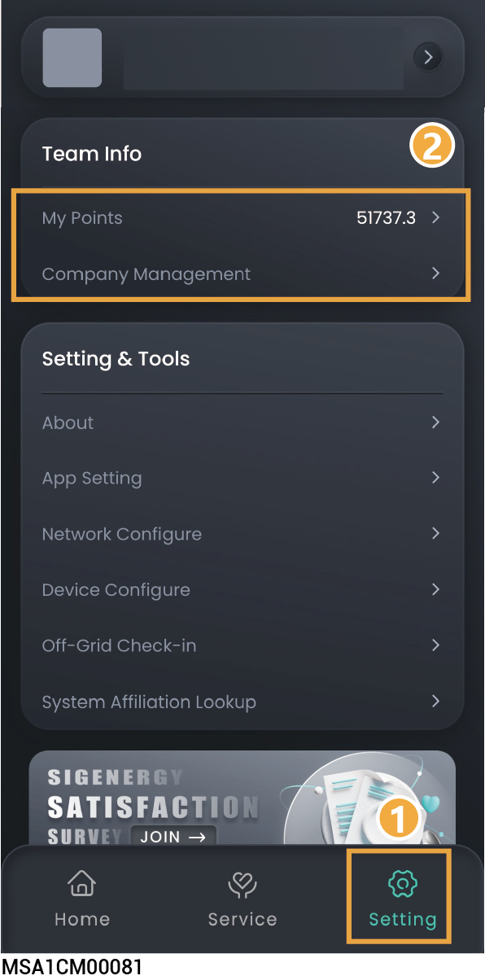Open System Affiliation Lookup
This screenshot has width=485, height=980.
pos(242,702)
